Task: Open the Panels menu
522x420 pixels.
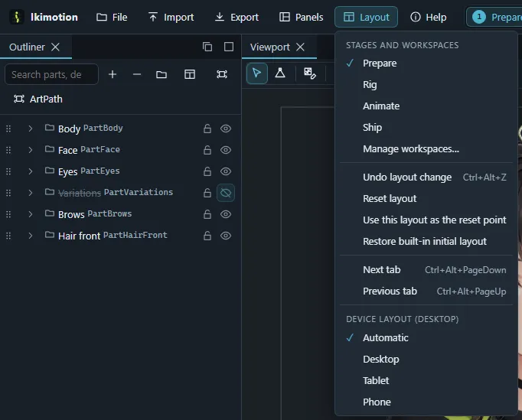Action: (x=302, y=17)
